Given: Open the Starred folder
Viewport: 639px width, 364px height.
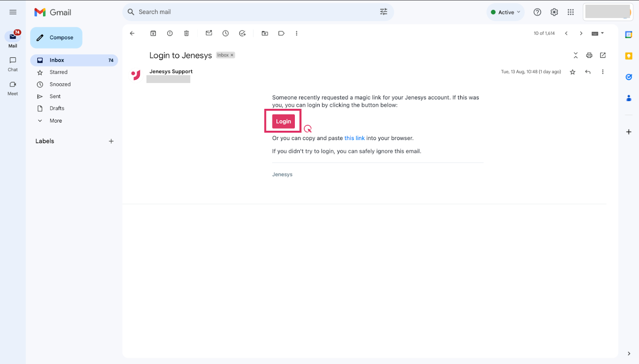Looking at the screenshot, I should [x=58, y=72].
